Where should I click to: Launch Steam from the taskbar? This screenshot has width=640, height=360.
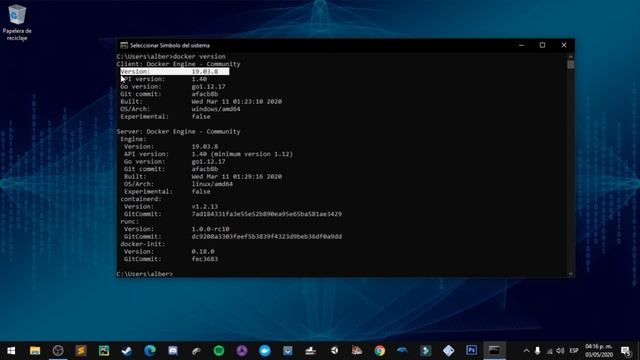[127, 351]
